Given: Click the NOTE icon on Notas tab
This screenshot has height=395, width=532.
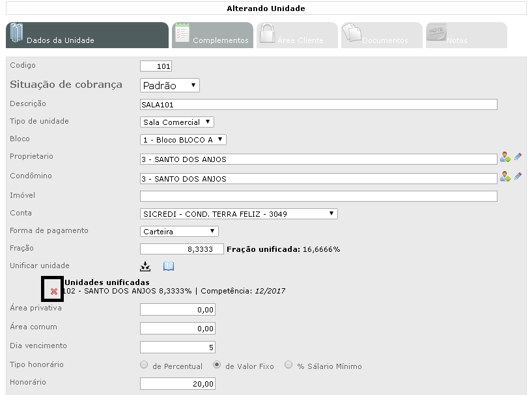Looking at the screenshot, I should pyautogui.click(x=436, y=33).
